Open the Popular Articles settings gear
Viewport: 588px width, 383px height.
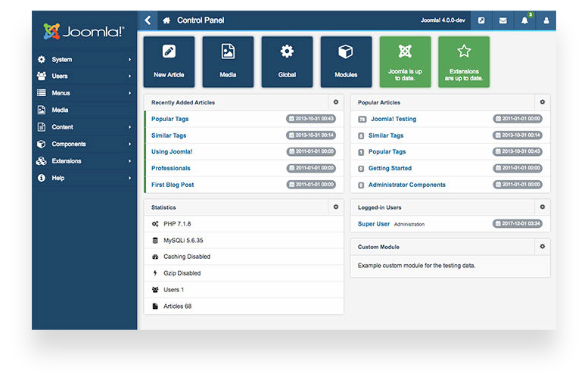click(543, 102)
